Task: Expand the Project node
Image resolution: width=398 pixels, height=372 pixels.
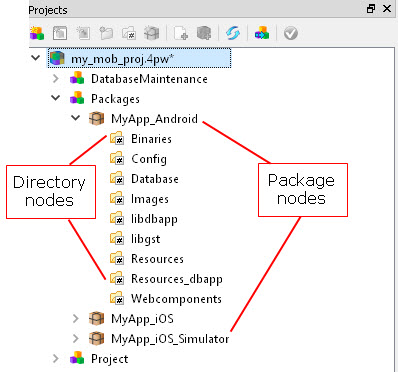Action: coord(56,359)
